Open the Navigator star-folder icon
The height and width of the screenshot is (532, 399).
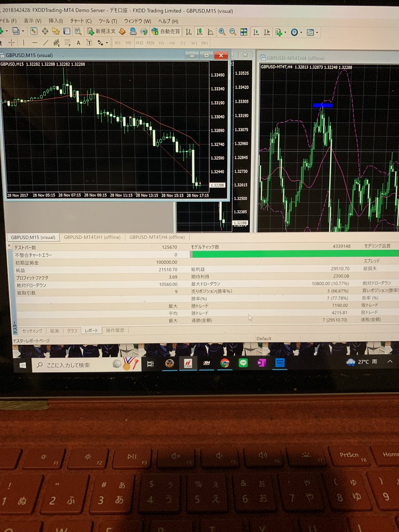[x=56, y=31]
